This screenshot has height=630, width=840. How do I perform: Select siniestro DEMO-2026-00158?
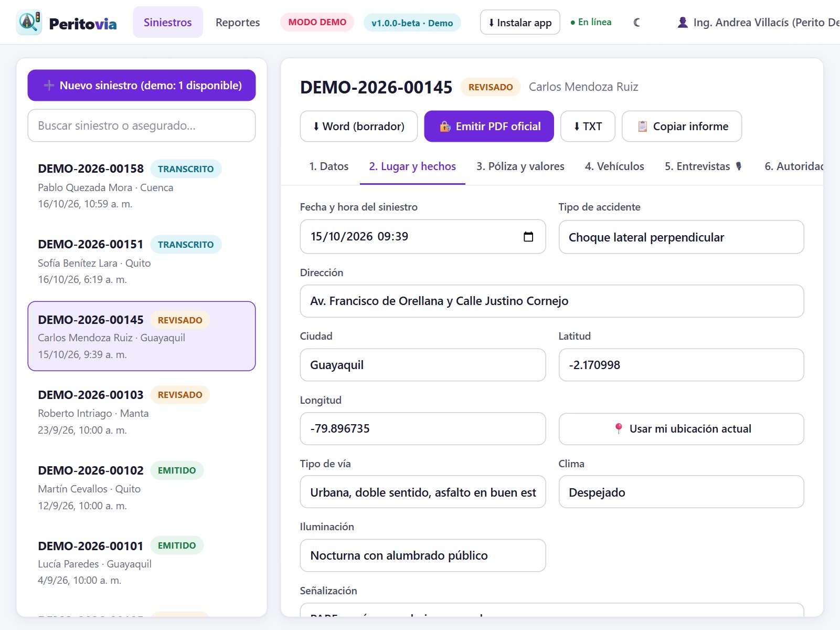(142, 186)
